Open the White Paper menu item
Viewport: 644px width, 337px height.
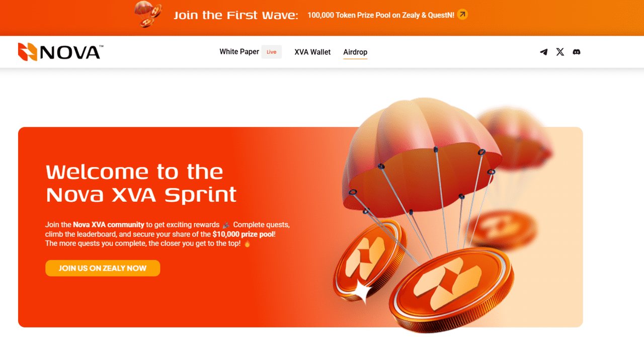coord(239,52)
